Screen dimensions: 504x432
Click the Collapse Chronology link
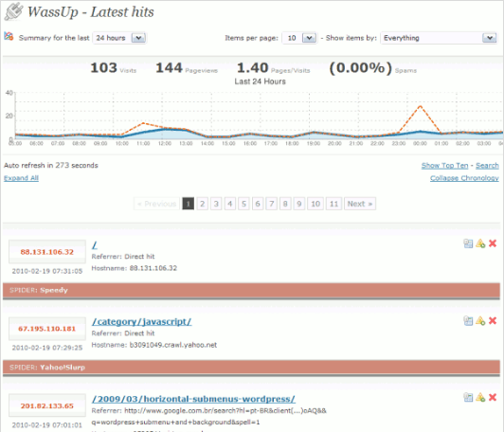tap(464, 178)
